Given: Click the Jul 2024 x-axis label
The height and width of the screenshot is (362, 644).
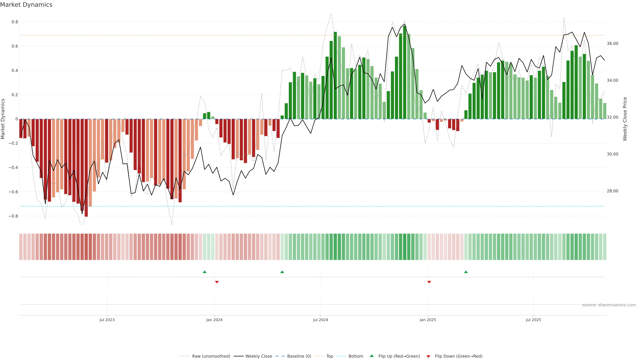Looking at the screenshot, I should tap(320, 320).
